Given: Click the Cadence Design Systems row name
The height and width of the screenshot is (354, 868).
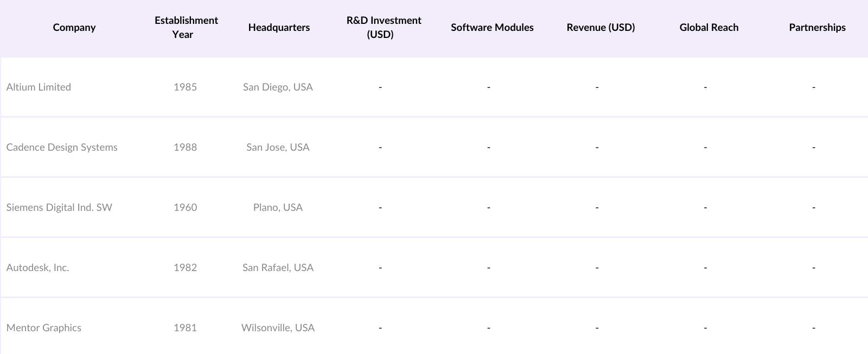Looking at the screenshot, I should tap(62, 147).
